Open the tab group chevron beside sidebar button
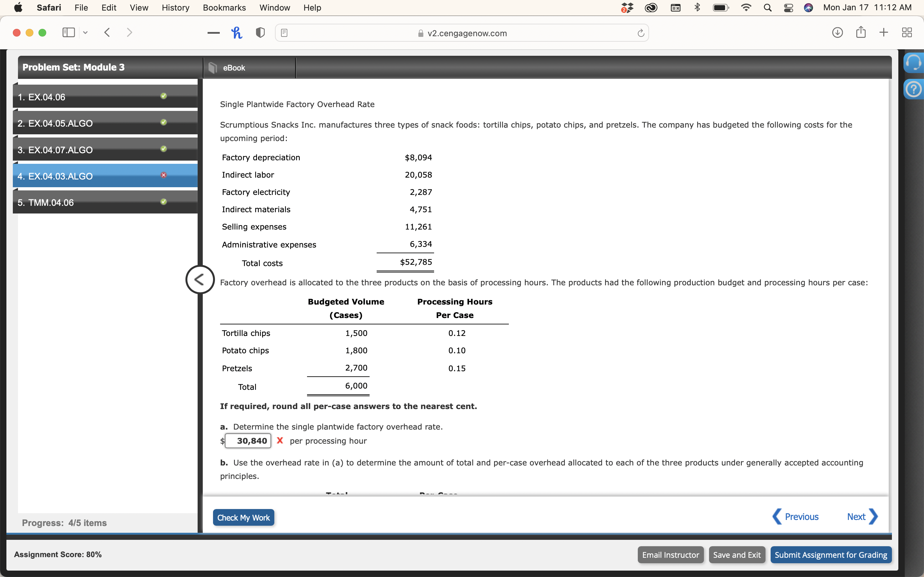 (x=85, y=32)
